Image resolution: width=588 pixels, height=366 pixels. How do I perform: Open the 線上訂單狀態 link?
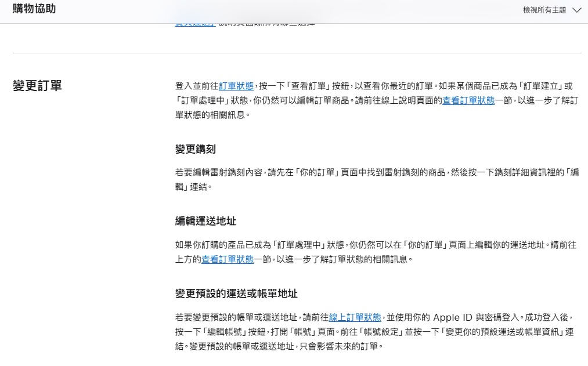(x=355, y=317)
